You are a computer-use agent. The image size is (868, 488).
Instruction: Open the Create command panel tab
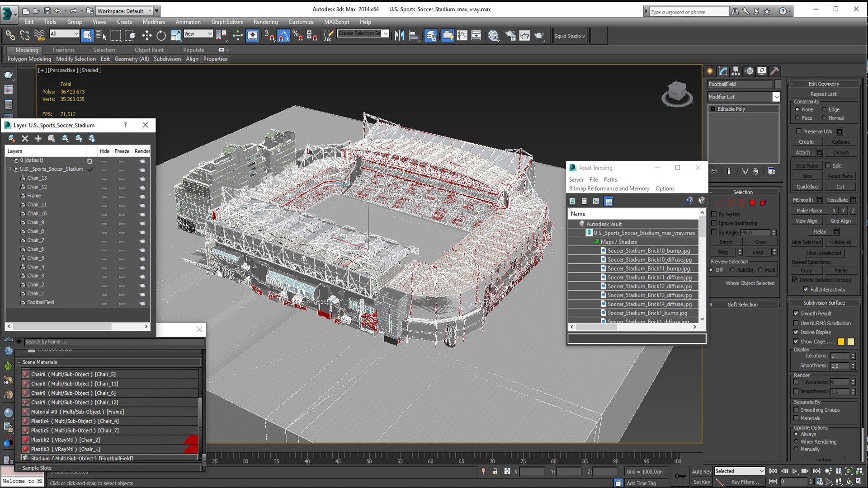point(710,71)
